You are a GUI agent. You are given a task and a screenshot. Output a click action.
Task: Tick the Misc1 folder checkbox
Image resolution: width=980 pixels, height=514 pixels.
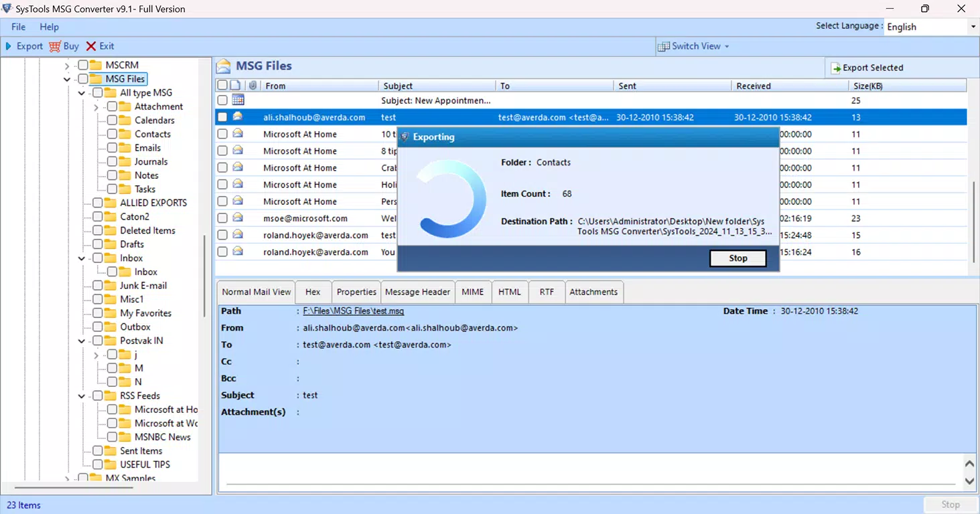[98, 299]
